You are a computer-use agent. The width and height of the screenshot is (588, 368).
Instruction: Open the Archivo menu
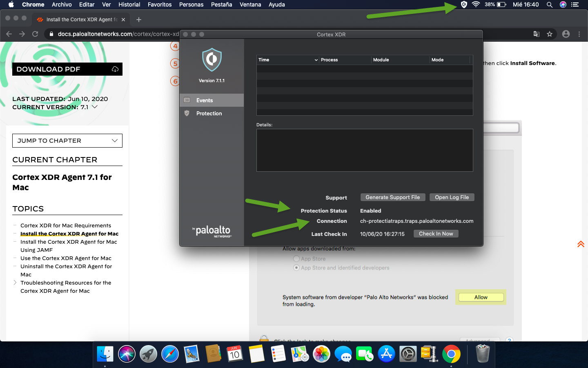[62, 4]
